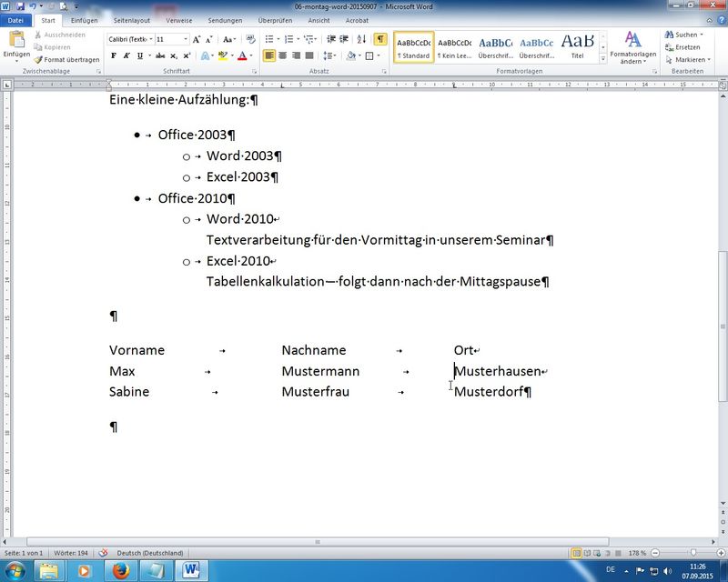Apply strikethrough to text
This screenshot has width=728, height=582.
(160, 55)
